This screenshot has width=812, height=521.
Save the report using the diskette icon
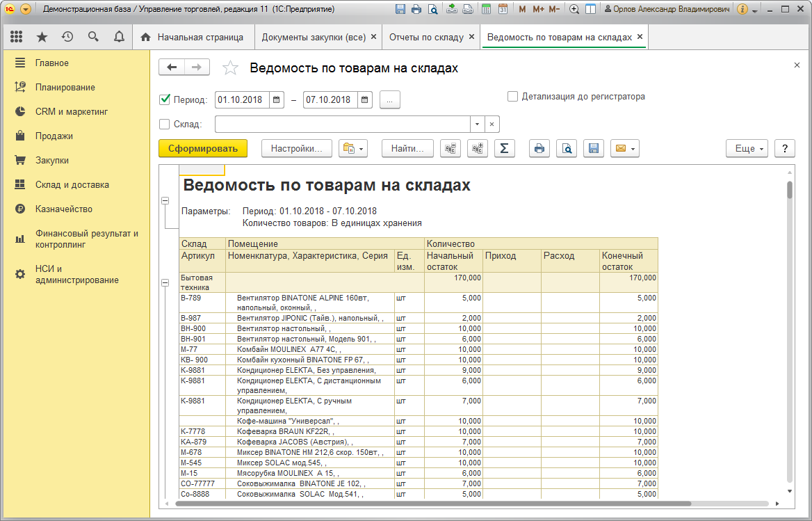[x=593, y=148]
